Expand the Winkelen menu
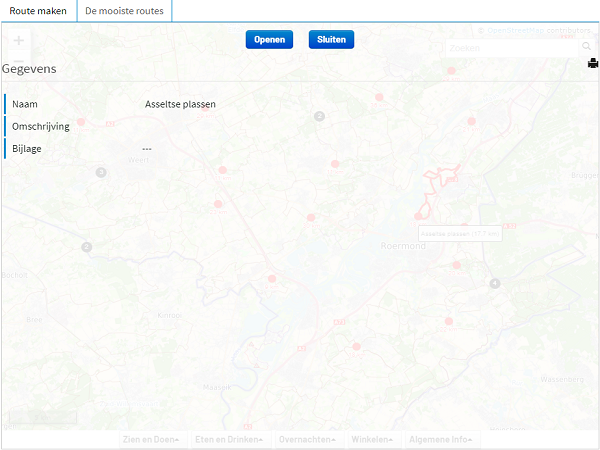600x450 pixels. [373, 440]
